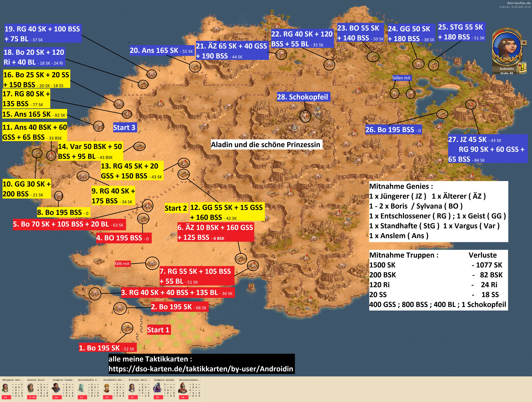
Task: Open the dso-karten.de Taktikkarten URL
Action: 201,369
